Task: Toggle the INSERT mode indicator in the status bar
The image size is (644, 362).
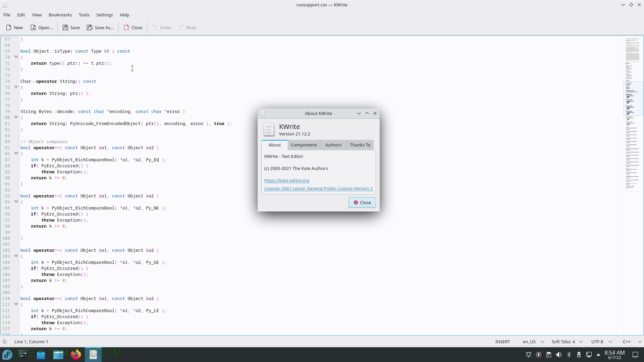Action: (502, 342)
